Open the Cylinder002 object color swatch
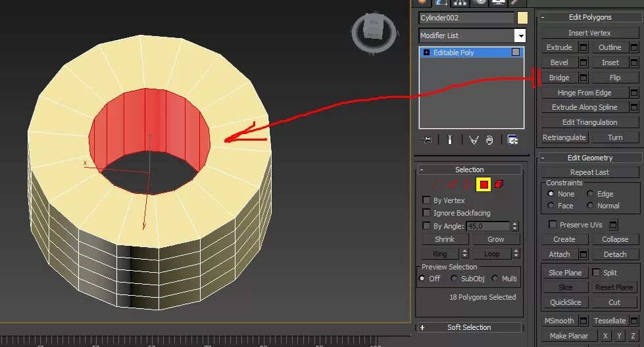Screen dimensions: 644x347 pos(522,18)
